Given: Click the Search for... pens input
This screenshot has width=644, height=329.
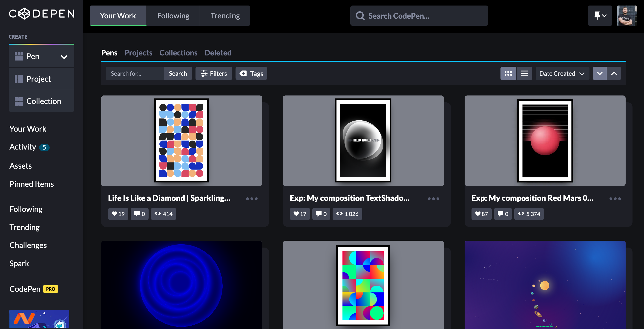Looking at the screenshot, I should 135,73.
